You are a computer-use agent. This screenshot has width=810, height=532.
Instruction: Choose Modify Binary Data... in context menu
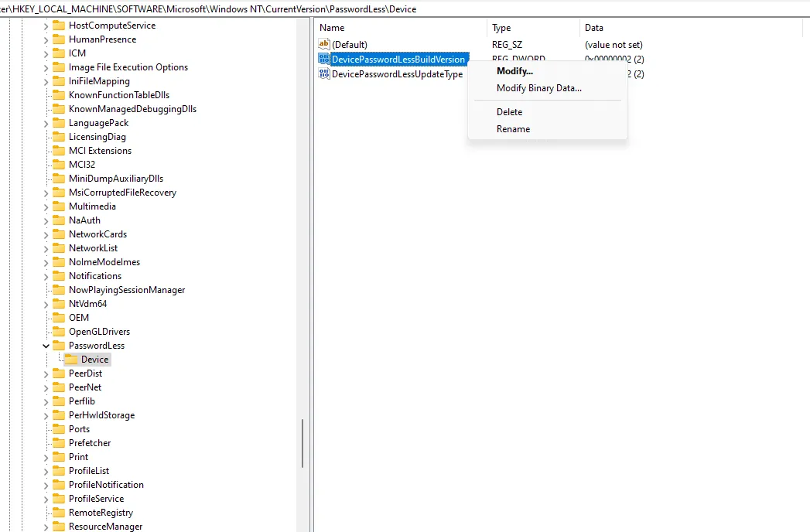coord(538,88)
